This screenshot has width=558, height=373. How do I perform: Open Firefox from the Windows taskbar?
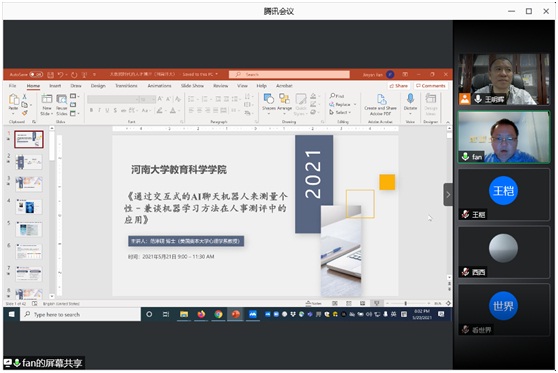(201, 314)
